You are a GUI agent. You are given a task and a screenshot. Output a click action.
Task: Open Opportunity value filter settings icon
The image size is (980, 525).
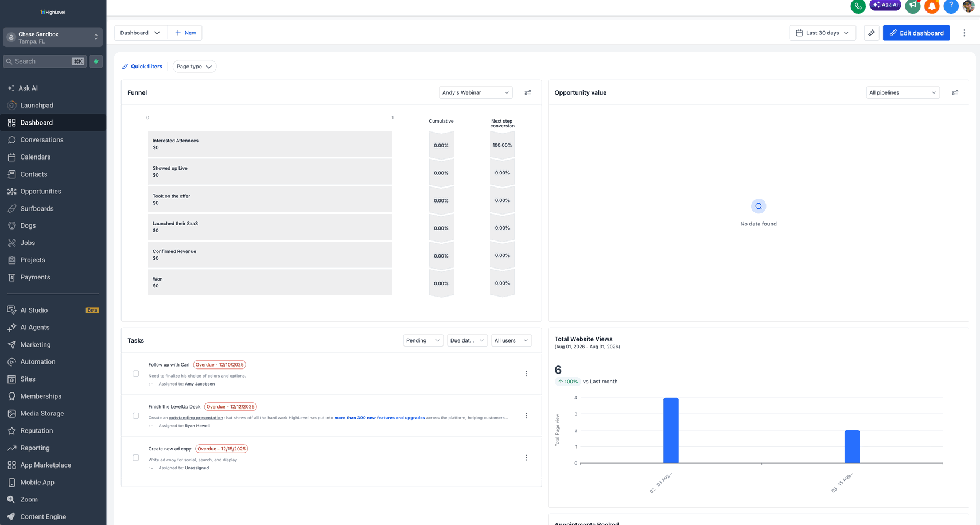[x=955, y=92]
